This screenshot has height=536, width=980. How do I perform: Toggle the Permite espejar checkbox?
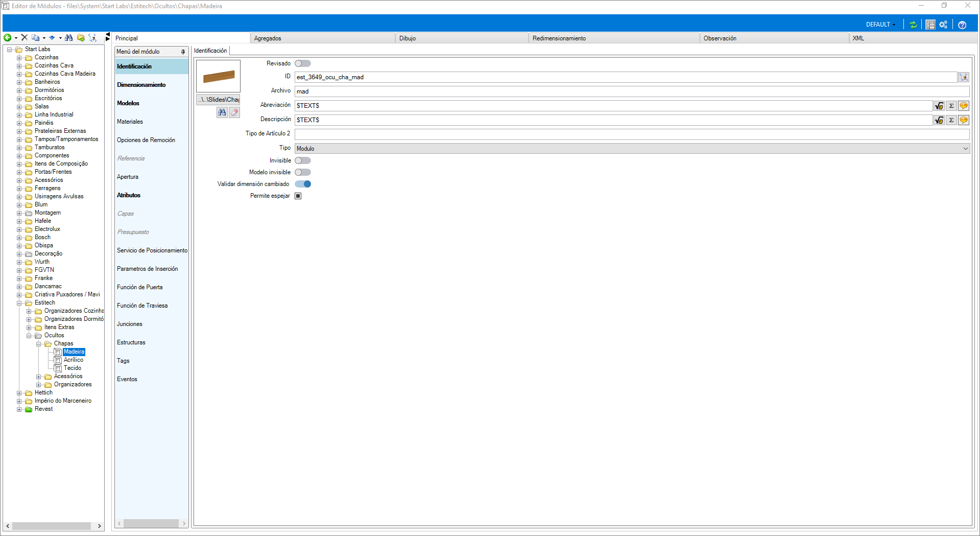tap(298, 196)
